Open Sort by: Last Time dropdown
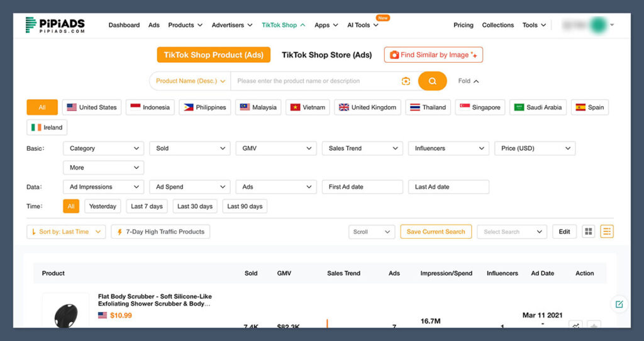Image resolution: width=644 pixels, height=341 pixels. coord(66,232)
